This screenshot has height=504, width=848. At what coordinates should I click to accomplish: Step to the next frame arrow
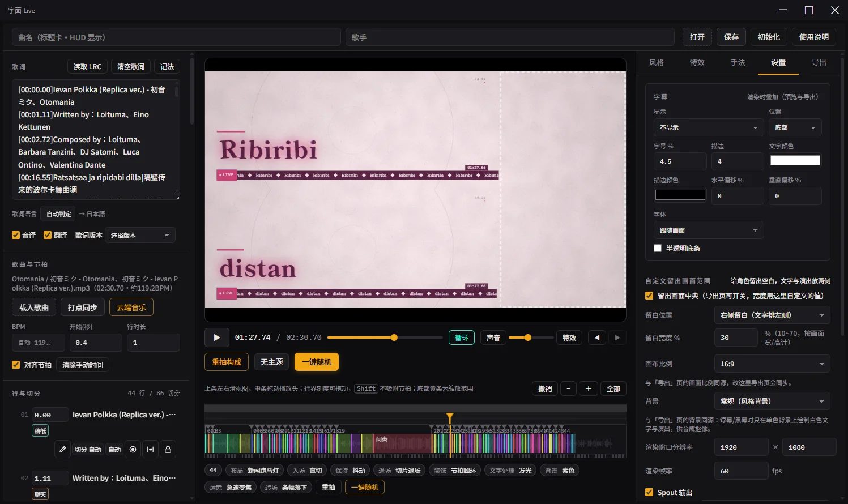click(617, 338)
